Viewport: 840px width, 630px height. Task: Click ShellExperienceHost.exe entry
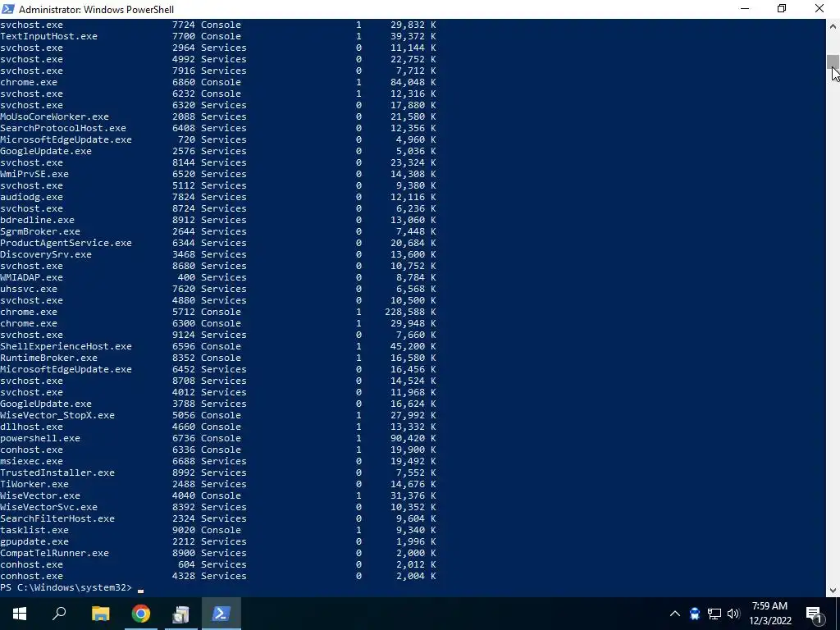click(x=66, y=347)
